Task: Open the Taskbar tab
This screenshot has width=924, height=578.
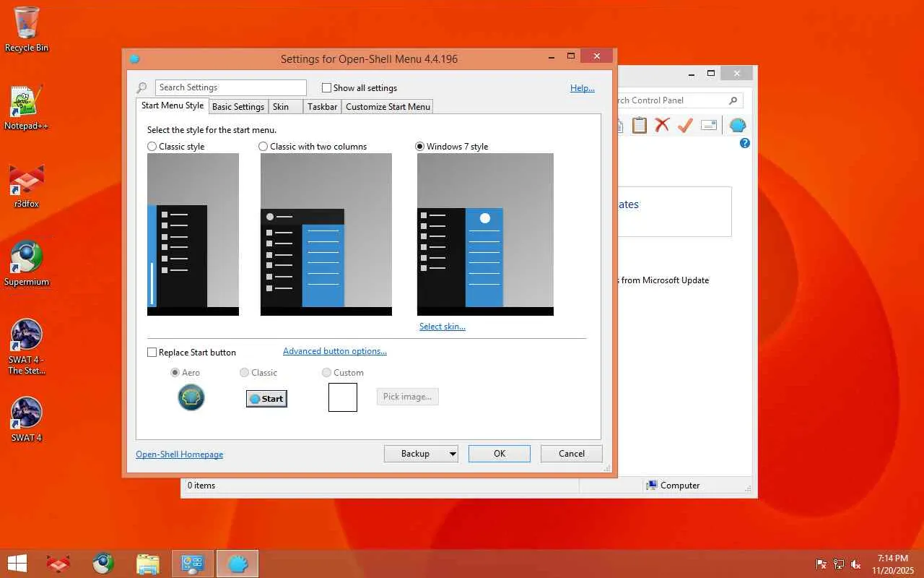Action: point(322,107)
